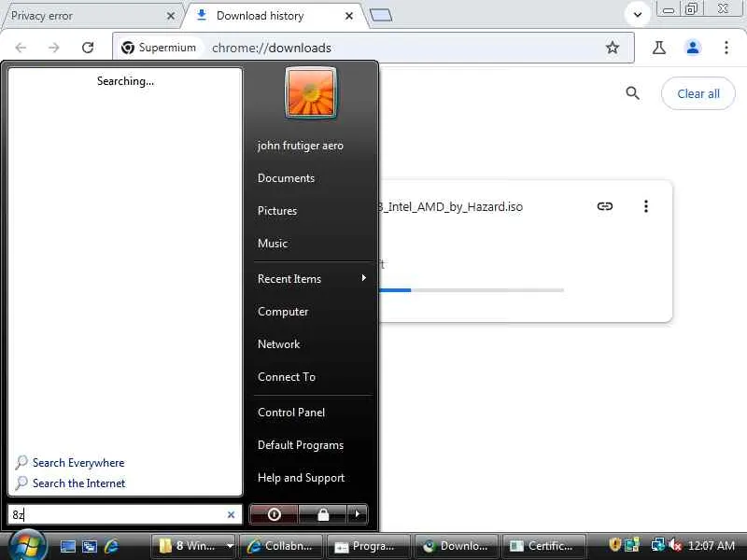Viewport: 747px width, 560px height.
Task: Click the browser back arrow
Action: [21, 48]
